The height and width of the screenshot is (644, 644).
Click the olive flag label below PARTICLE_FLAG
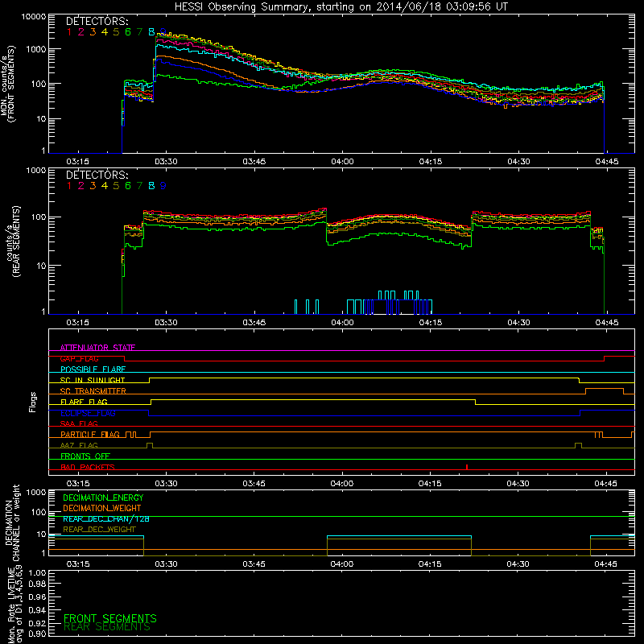tap(79, 445)
